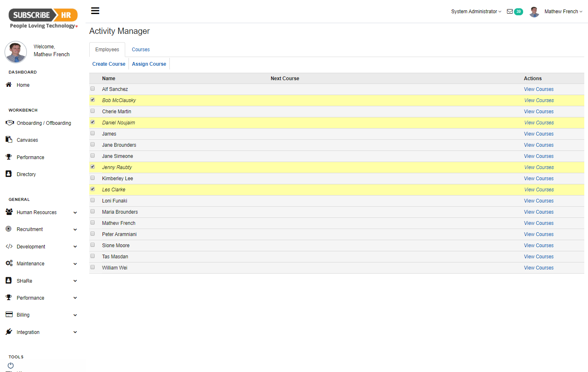The image size is (588, 372).
Task: Open the System Administrator dropdown
Action: [x=476, y=12]
